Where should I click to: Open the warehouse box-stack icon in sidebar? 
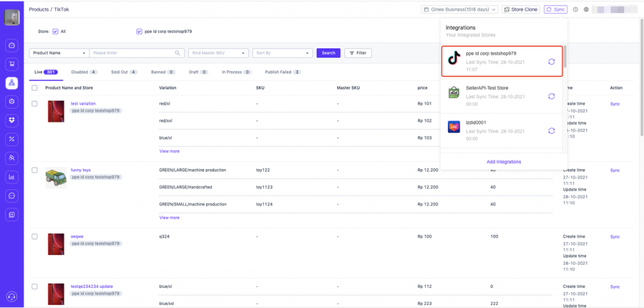coord(11,120)
